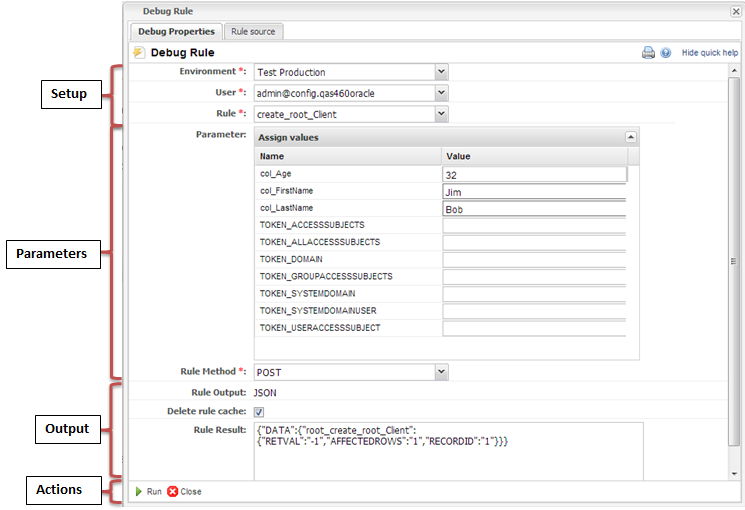Click the JSON Rule Output value

point(265,393)
